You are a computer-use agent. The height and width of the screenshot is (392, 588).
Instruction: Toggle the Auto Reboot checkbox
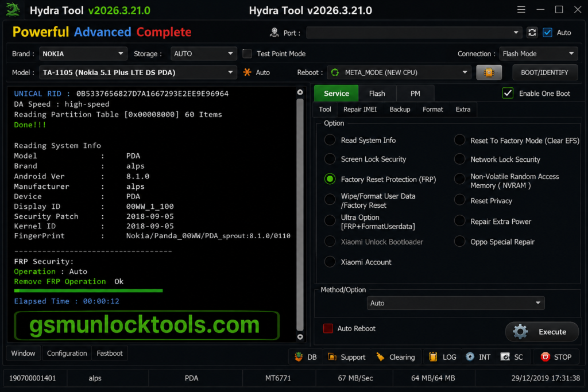pyautogui.click(x=328, y=328)
